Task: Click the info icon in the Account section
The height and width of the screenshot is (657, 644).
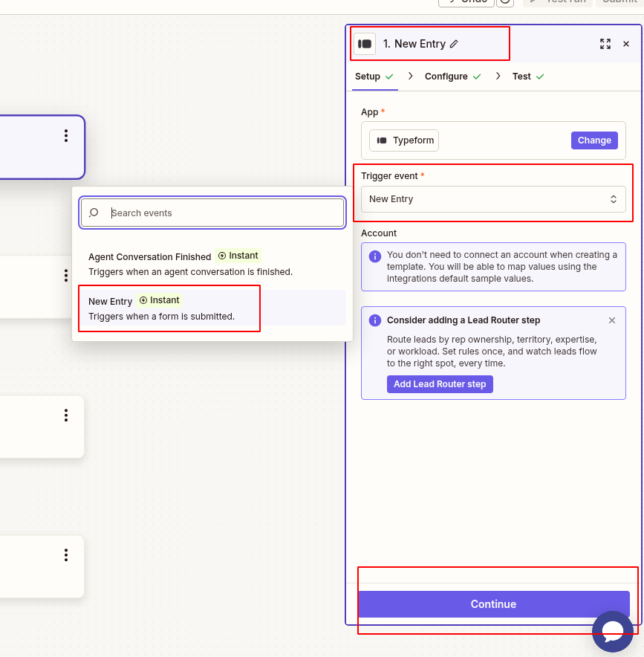Action: [375, 256]
